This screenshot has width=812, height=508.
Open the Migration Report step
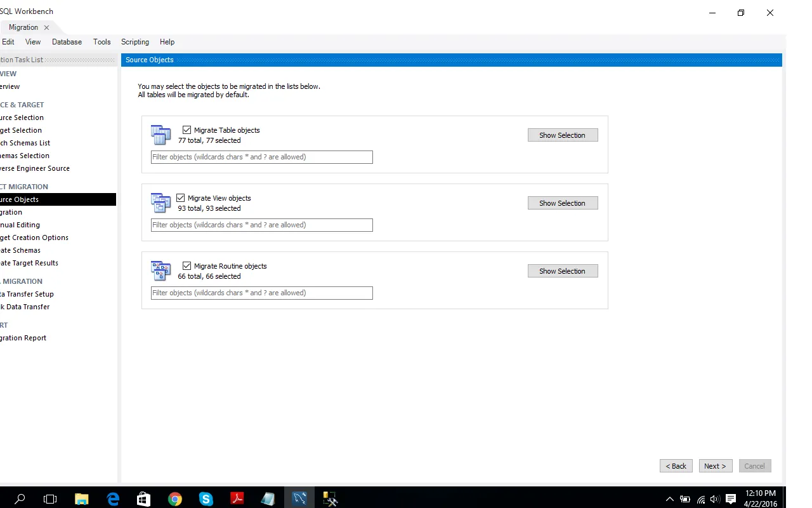click(x=23, y=338)
